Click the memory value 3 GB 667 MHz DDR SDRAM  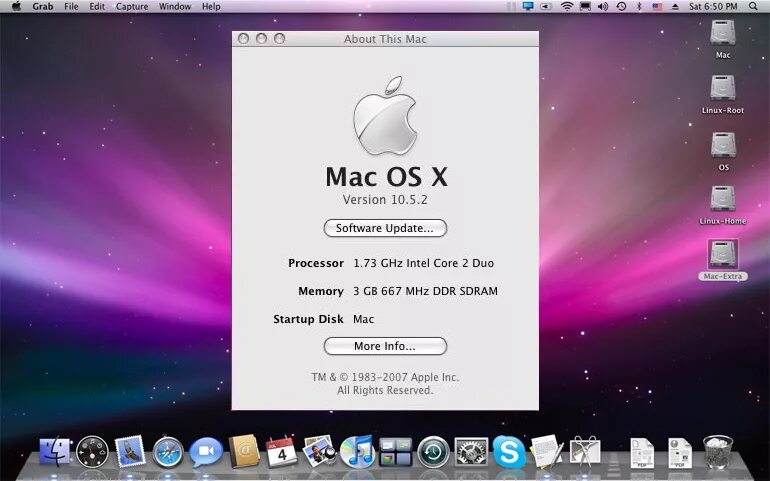(425, 291)
